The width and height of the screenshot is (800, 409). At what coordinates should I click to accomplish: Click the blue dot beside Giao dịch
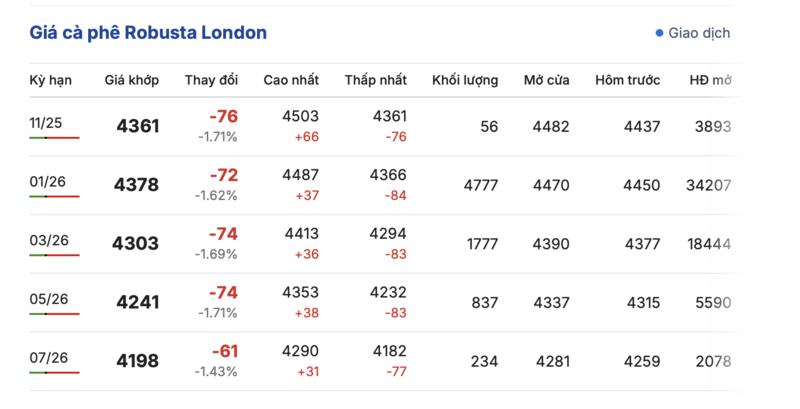click(659, 33)
